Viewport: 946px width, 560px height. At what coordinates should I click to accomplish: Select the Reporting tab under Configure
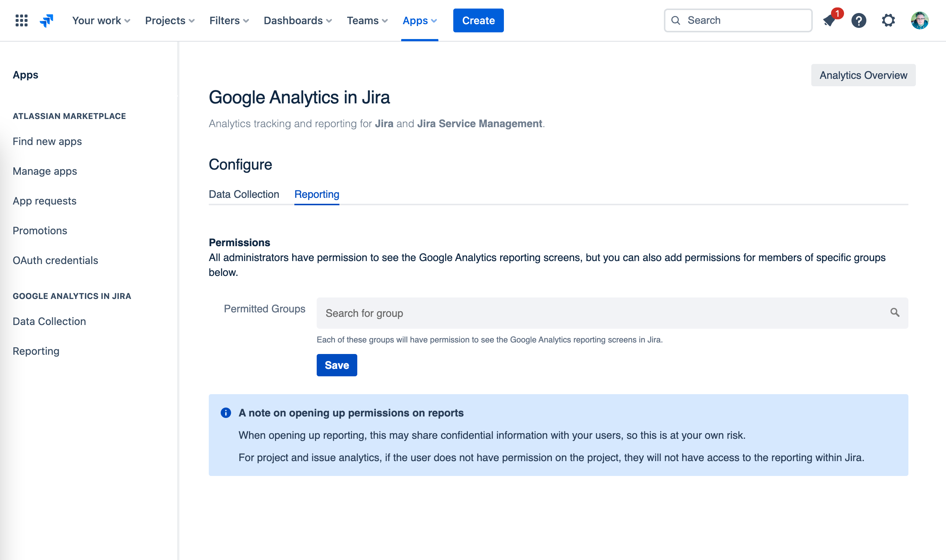(317, 194)
